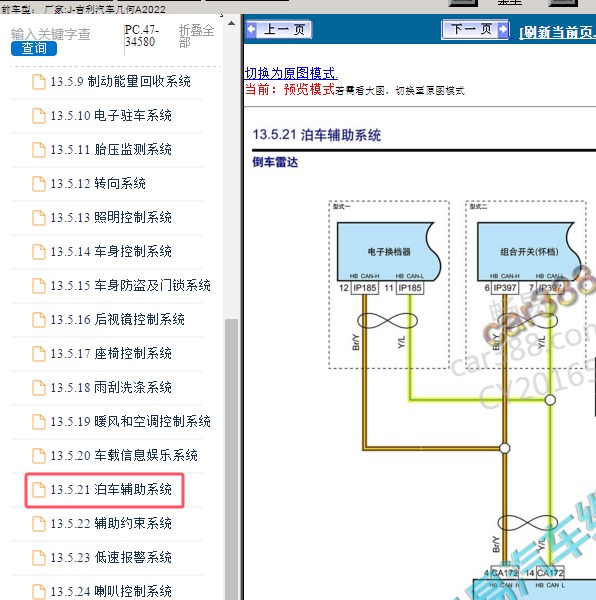Click the PC.47-34580 code text
This screenshot has height=600, width=596.
142,36
